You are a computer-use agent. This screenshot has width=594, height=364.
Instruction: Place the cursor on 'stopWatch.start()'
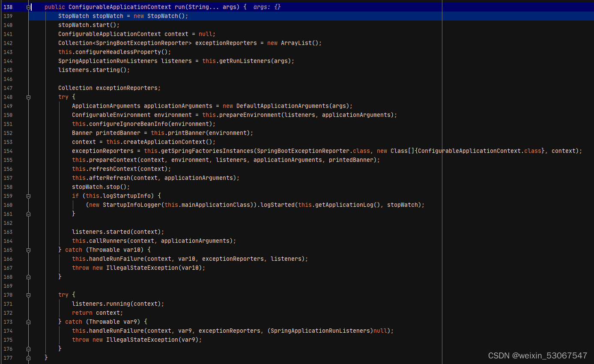(87, 25)
